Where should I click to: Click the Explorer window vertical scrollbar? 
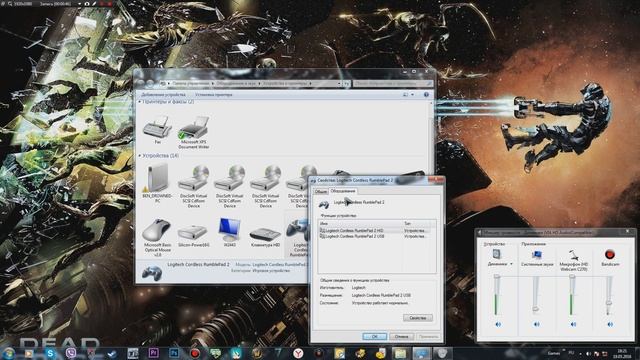[x=431, y=180]
